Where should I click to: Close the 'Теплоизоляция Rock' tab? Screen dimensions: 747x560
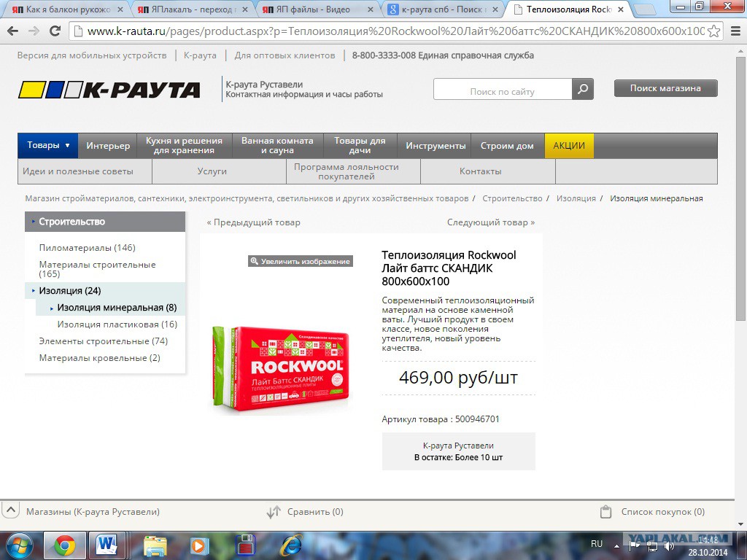pyautogui.click(x=621, y=9)
